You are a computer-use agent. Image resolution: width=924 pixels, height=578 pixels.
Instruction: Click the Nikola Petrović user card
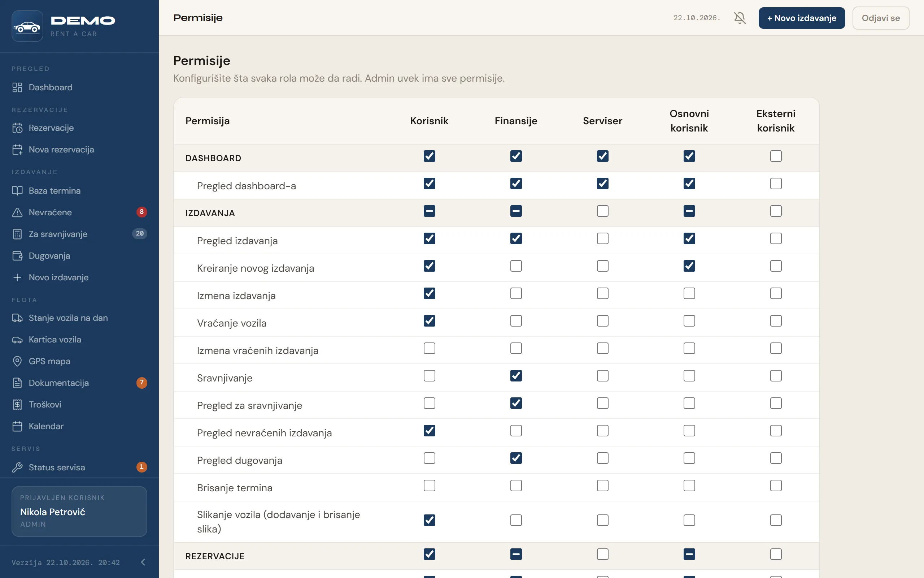coord(79,512)
